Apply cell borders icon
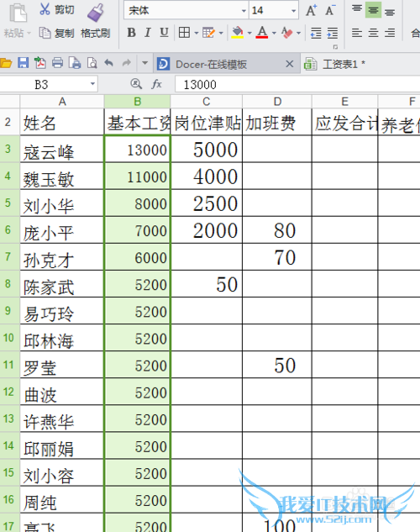 pos(184,33)
